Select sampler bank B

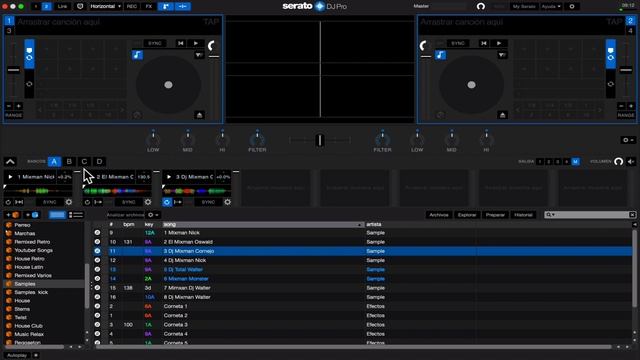coord(69,162)
